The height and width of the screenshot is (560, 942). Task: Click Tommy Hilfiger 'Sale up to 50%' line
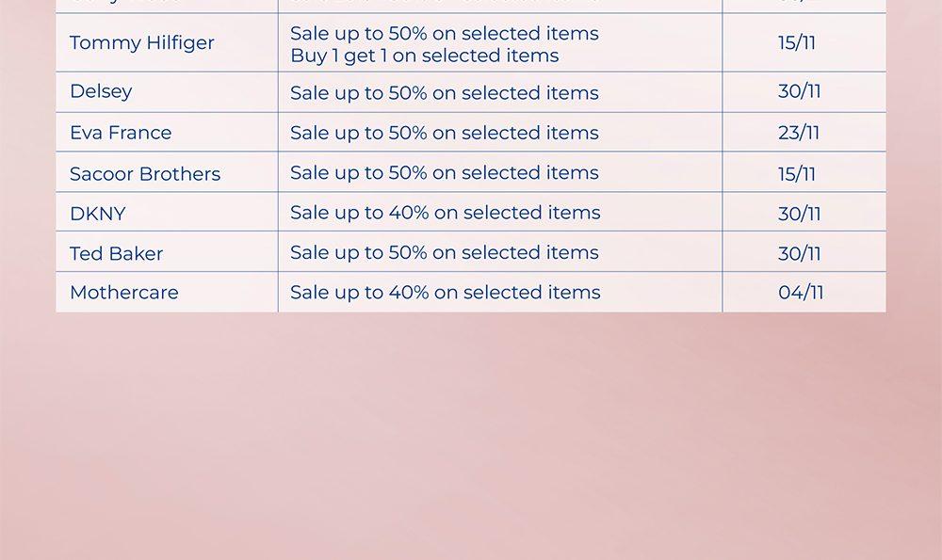pyautogui.click(x=444, y=33)
